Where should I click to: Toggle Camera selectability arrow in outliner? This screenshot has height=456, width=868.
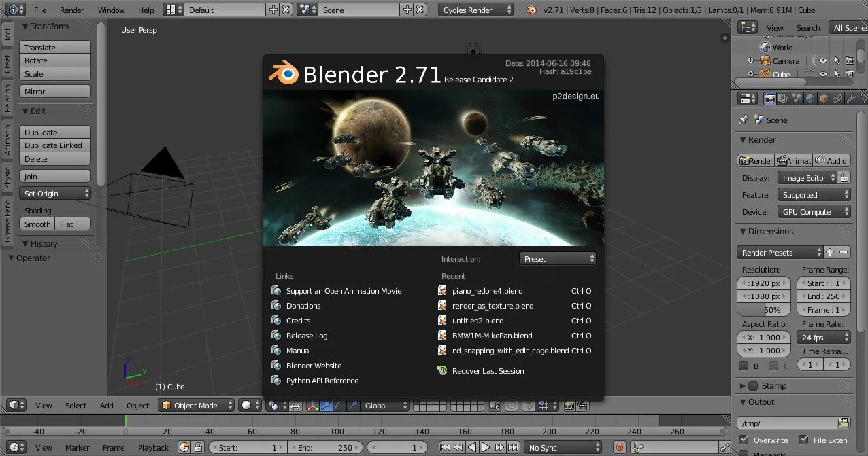pos(837,60)
